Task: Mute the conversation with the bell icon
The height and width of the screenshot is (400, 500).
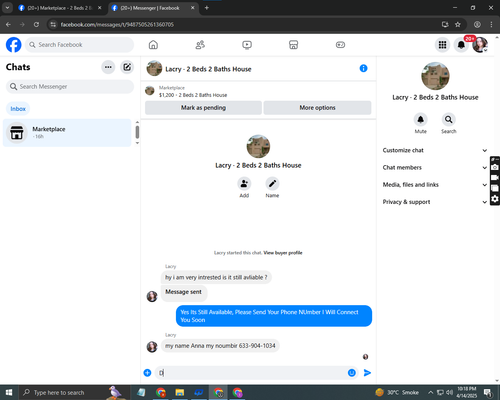Action: click(421, 119)
